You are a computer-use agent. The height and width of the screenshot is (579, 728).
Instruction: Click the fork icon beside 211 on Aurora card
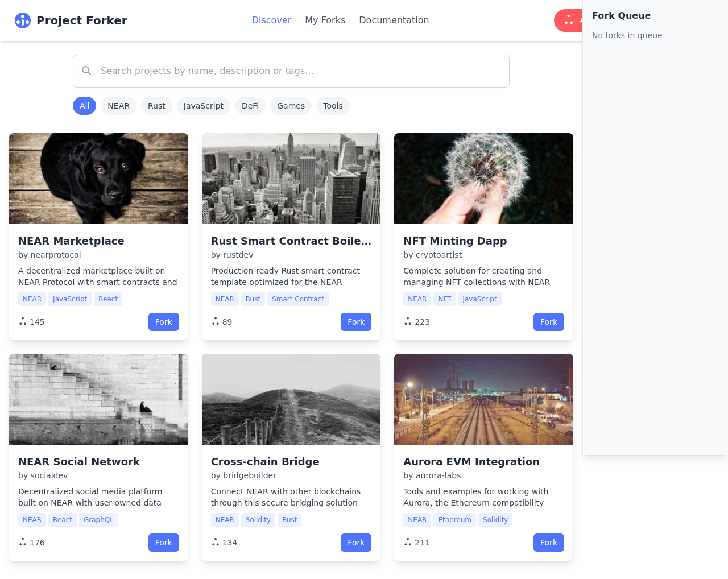407,541
